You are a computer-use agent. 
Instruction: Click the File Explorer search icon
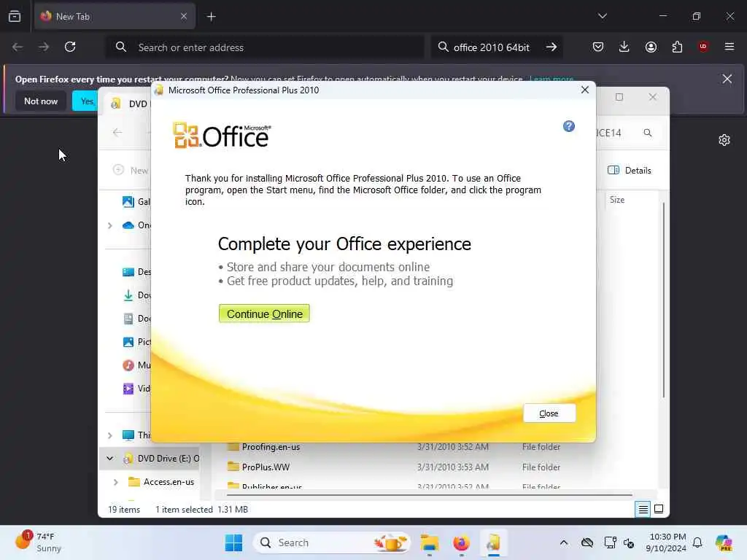click(648, 133)
